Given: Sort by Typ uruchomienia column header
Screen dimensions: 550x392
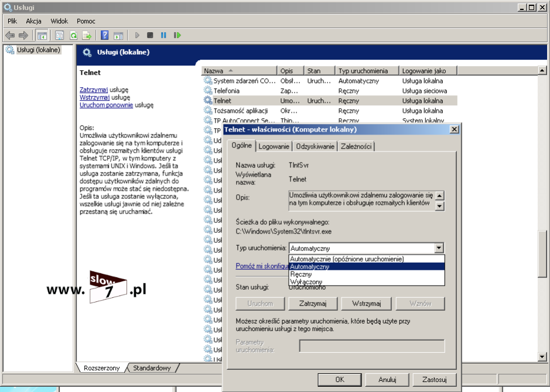Looking at the screenshot, I should pos(367,71).
